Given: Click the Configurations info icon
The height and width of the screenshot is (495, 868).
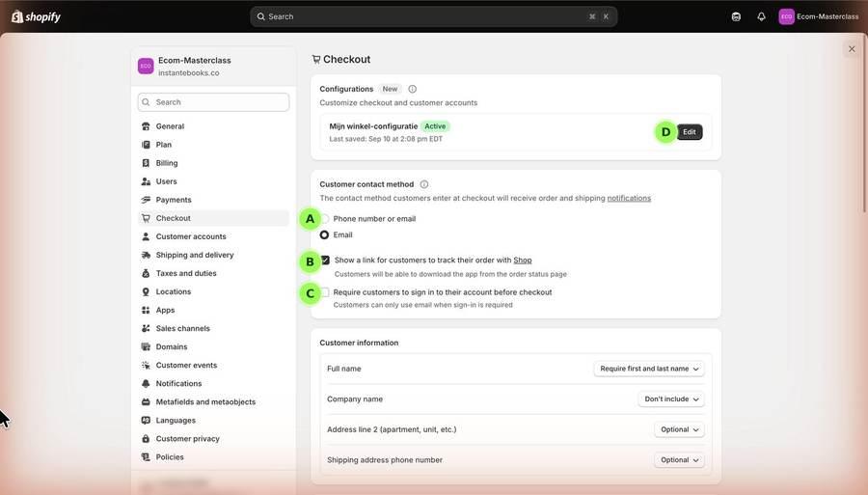Looking at the screenshot, I should pos(413,89).
